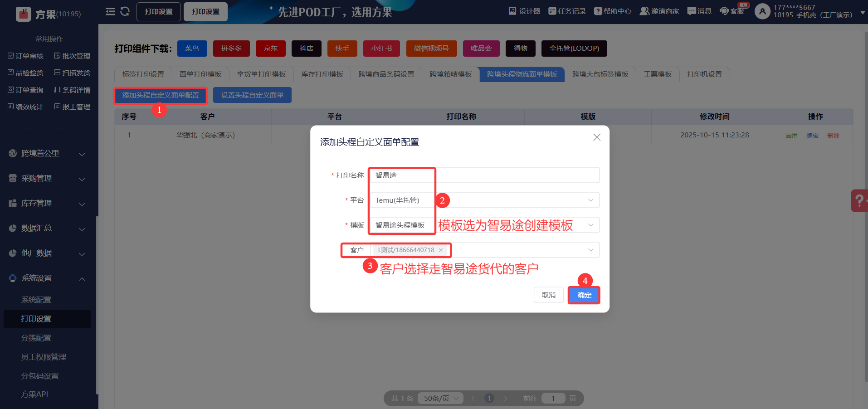
Task: Click 确定 to confirm dialog
Action: [x=584, y=295]
